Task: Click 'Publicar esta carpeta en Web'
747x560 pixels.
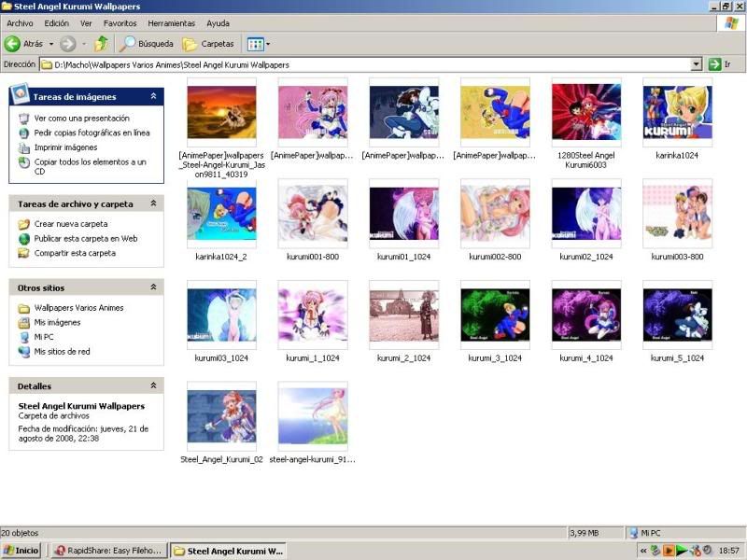Action: coord(86,239)
